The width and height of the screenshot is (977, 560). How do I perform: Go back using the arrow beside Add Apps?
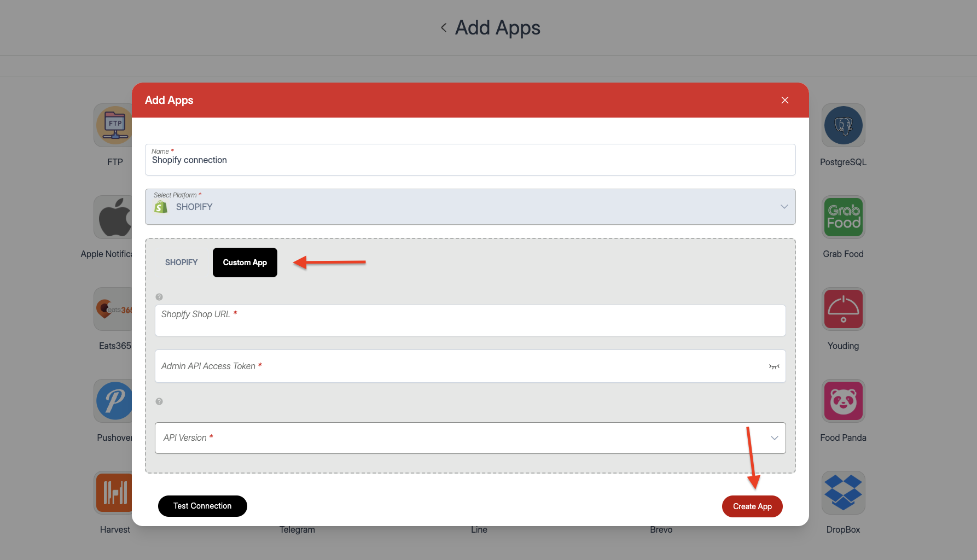(x=444, y=27)
